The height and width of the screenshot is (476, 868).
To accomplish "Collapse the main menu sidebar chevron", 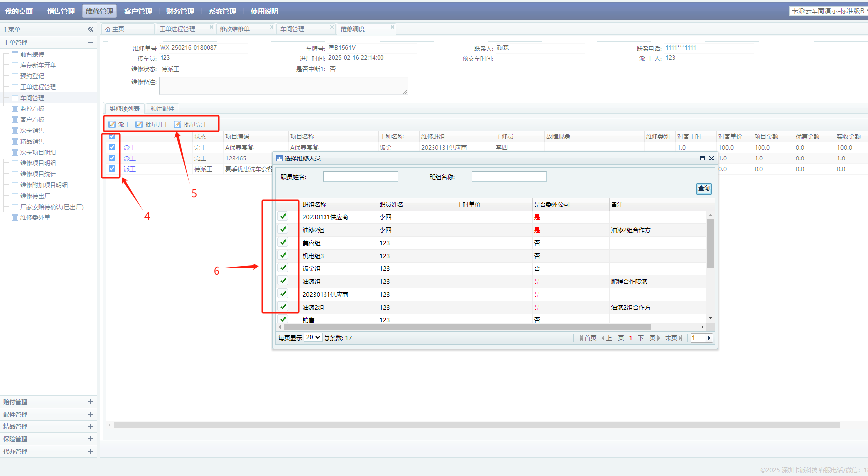I will click(x=90, y=29).
